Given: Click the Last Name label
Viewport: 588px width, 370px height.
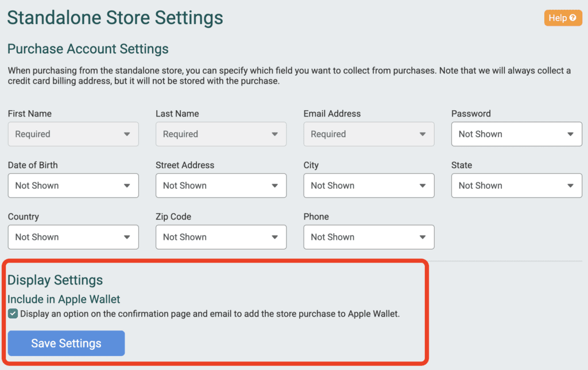Looking at the screenshot, I should click(x=177, y=114).
